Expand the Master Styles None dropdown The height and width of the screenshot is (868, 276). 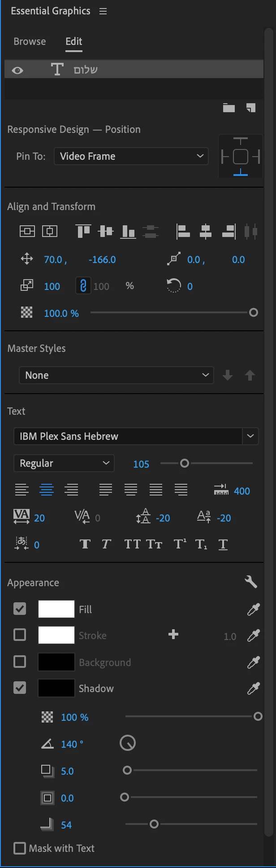tap(116, 375)
